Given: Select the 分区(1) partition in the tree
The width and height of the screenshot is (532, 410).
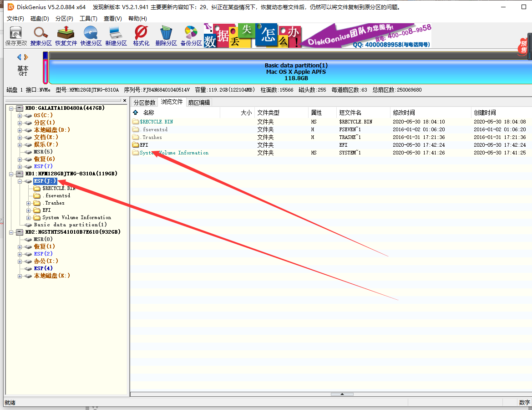Looking at the screenshot, I should pyautogui.click(x=44, y=123).
